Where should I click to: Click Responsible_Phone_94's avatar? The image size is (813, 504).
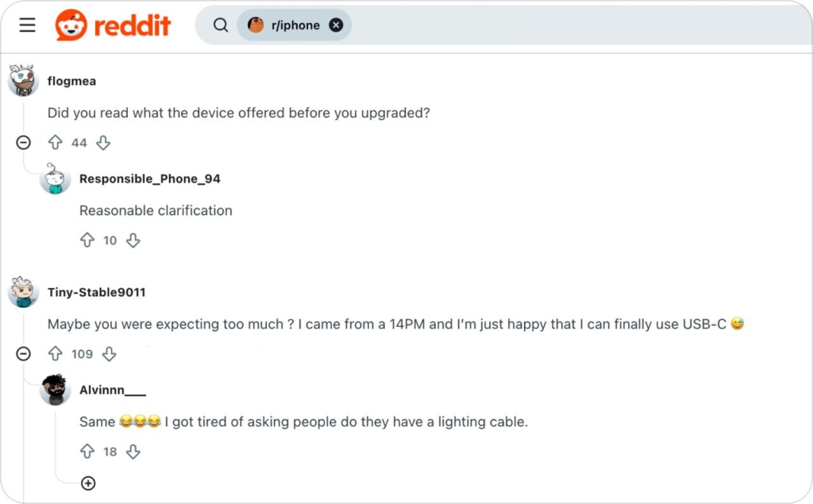[56, 179]
